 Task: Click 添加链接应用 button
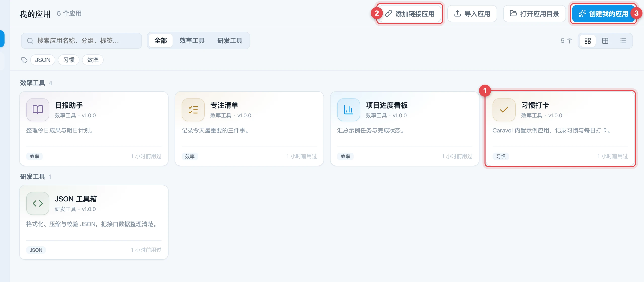coord(410,14)
